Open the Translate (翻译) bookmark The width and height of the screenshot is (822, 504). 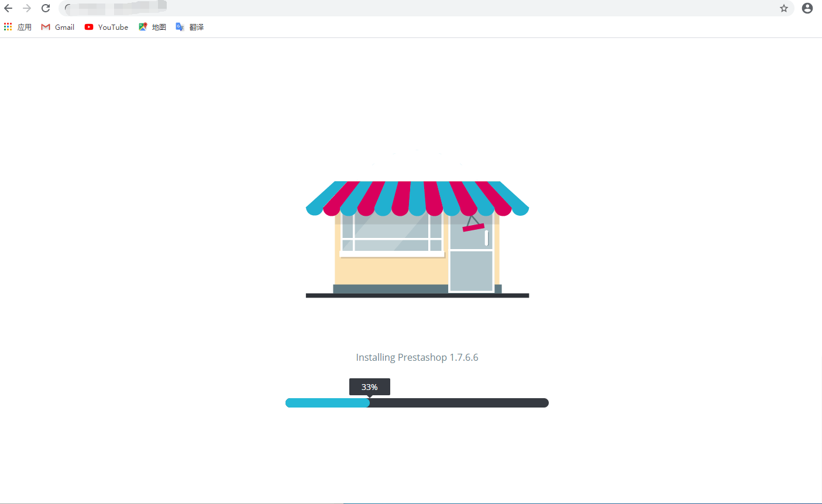pos(190,27)
